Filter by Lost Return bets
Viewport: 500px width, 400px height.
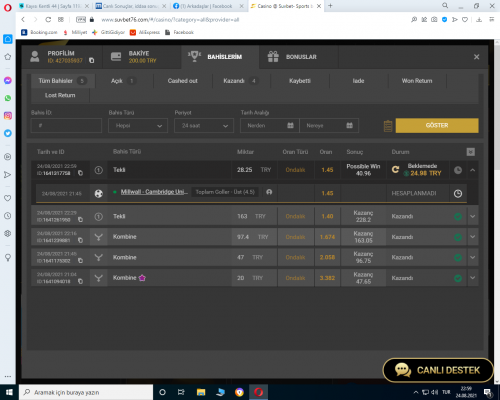(60, 95)
